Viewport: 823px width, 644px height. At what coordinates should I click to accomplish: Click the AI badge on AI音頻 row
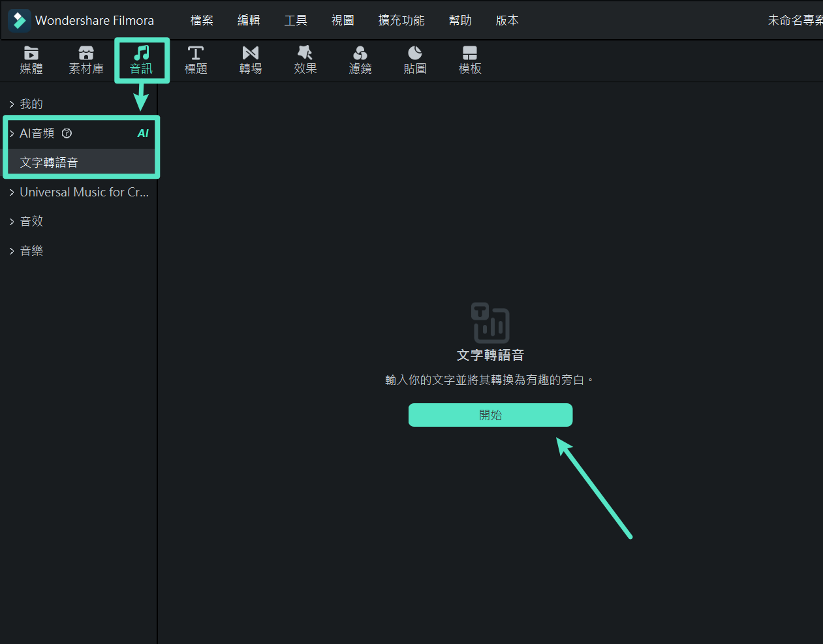[x=143, y=133]
